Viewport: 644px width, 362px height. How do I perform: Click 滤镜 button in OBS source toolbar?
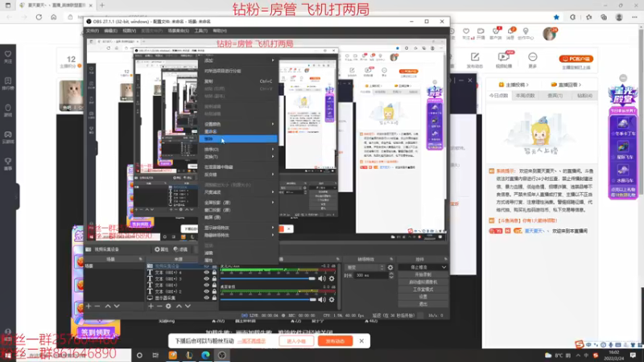(x=180, y=249)
